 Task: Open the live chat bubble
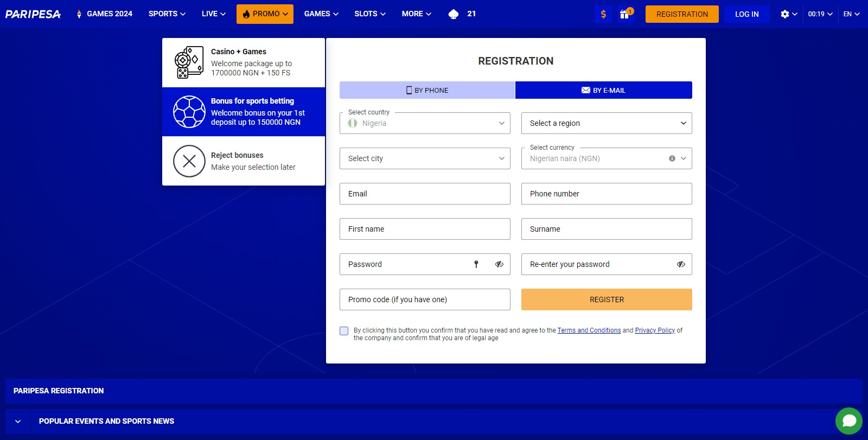849,421
